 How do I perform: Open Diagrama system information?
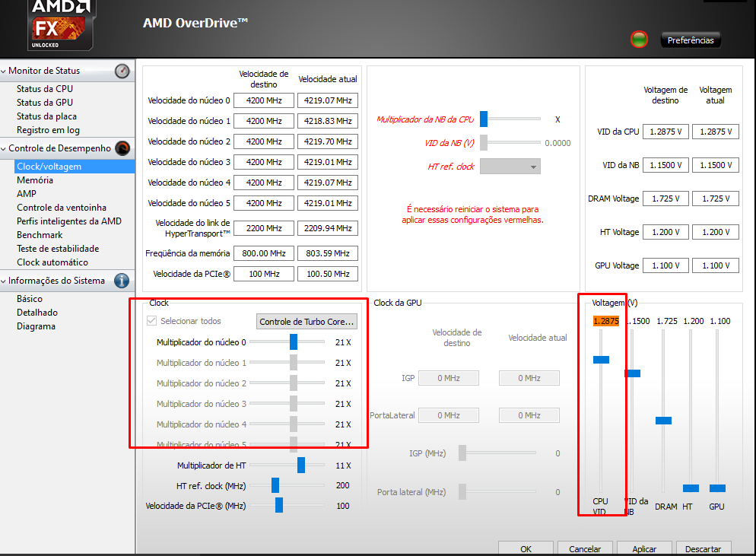point(37,326)
